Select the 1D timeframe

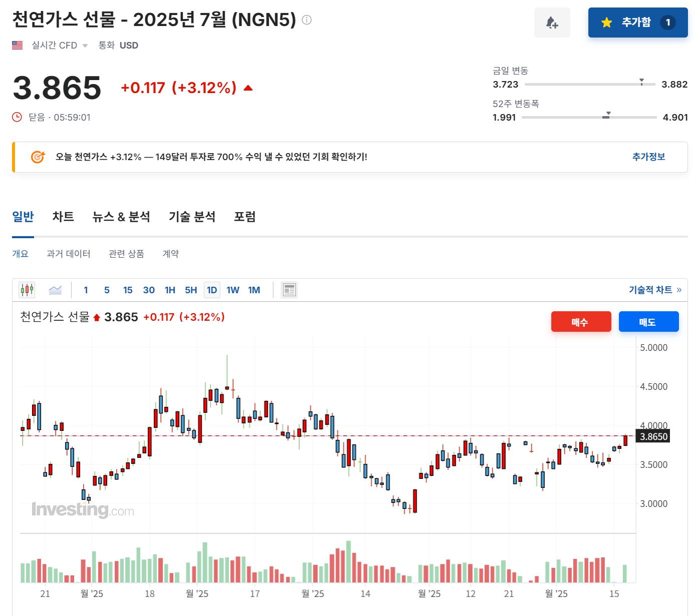pyautogui.click(x=212, y=290)
